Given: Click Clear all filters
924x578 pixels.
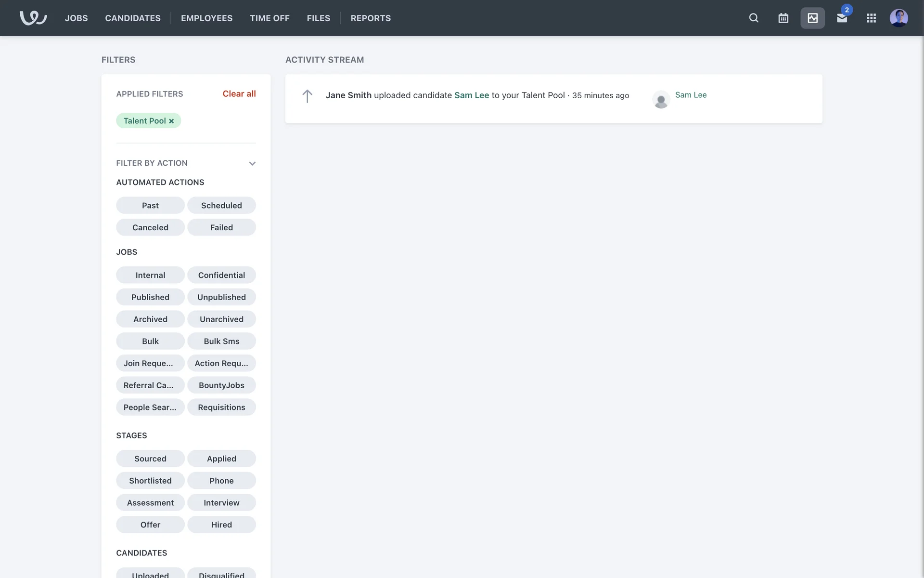Looking at the screenshot, I should 239,93.
